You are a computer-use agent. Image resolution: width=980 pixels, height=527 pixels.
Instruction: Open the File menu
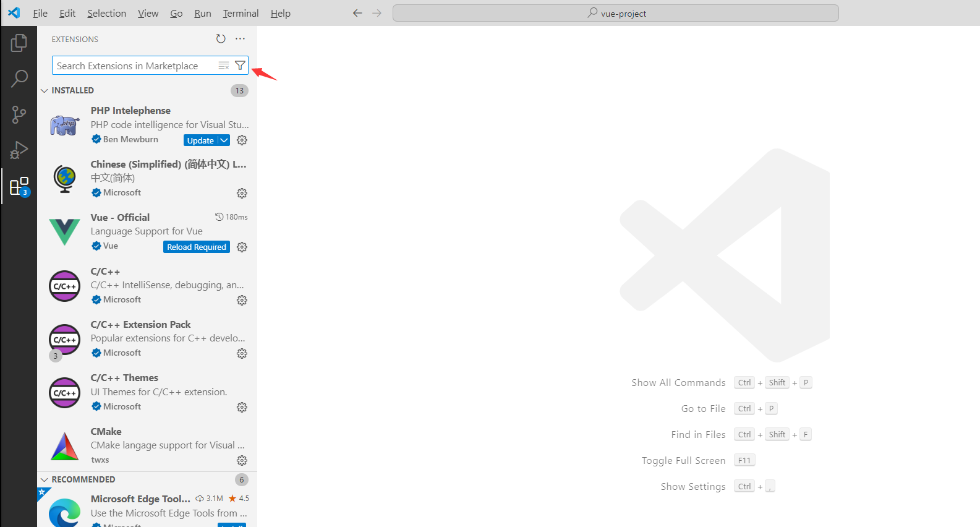click(40, 13)
